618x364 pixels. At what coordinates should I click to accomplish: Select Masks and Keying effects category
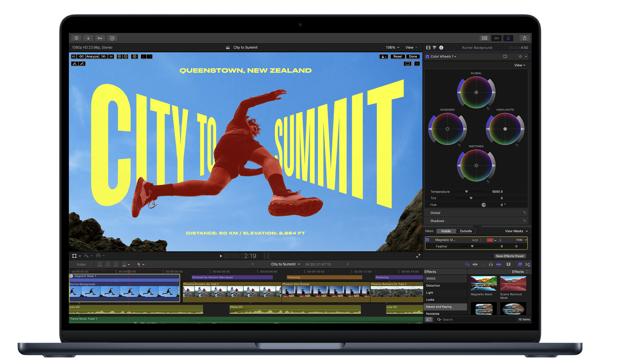pos(439,307)
